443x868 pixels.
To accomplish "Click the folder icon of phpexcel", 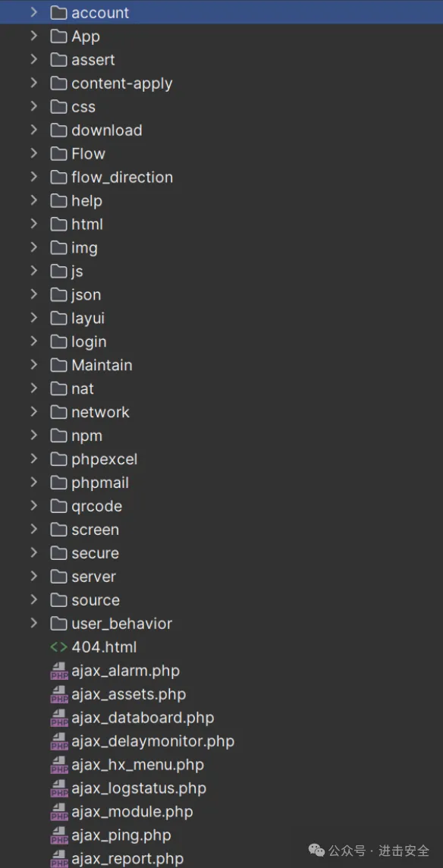I will (x=58, y=459).
